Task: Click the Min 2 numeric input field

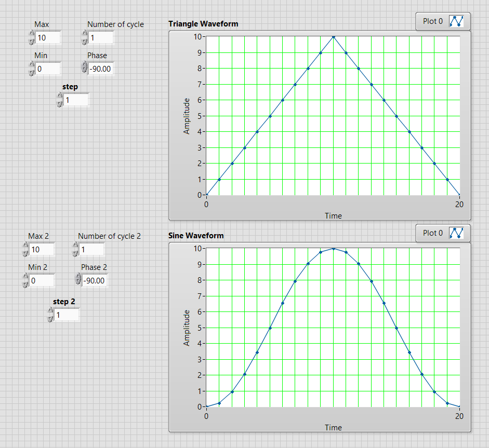Action: coord(42,281)
